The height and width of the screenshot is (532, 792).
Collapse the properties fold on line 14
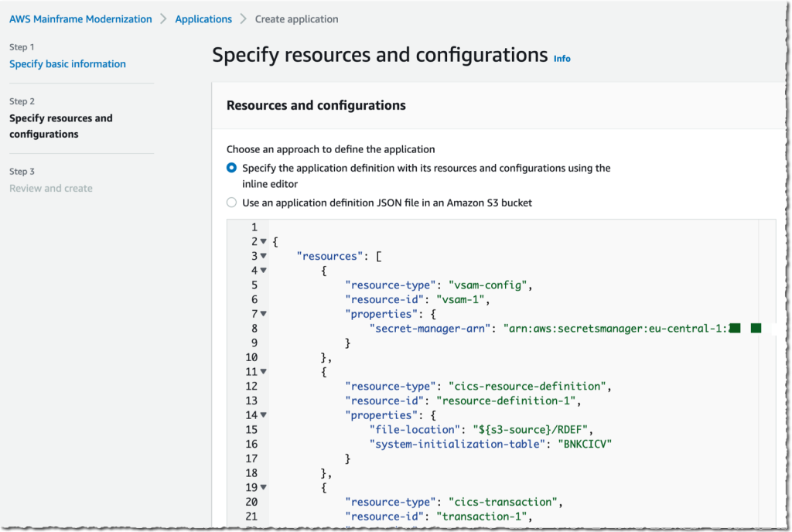[261, 414]
